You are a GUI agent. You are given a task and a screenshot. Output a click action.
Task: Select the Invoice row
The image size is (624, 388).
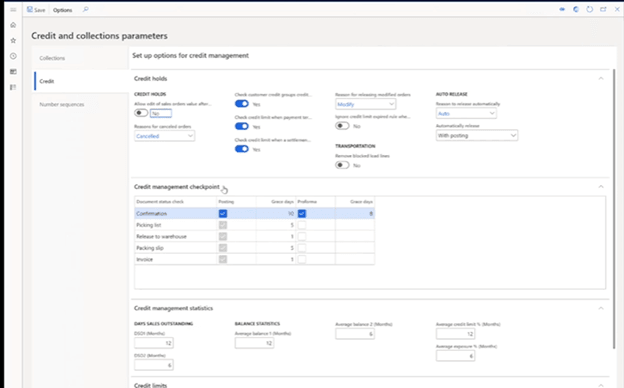(x=254, y=259)
